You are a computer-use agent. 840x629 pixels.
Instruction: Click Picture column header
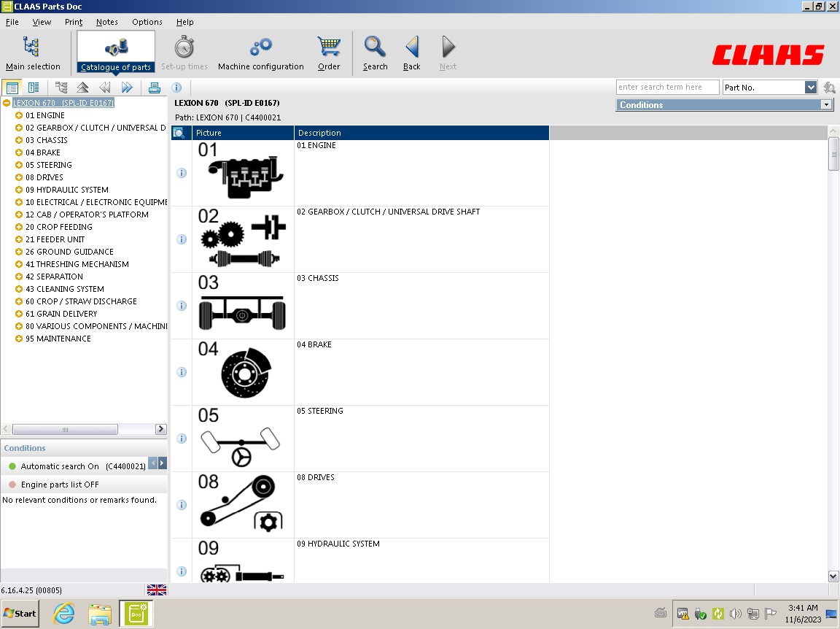click(x=243, y=133)
